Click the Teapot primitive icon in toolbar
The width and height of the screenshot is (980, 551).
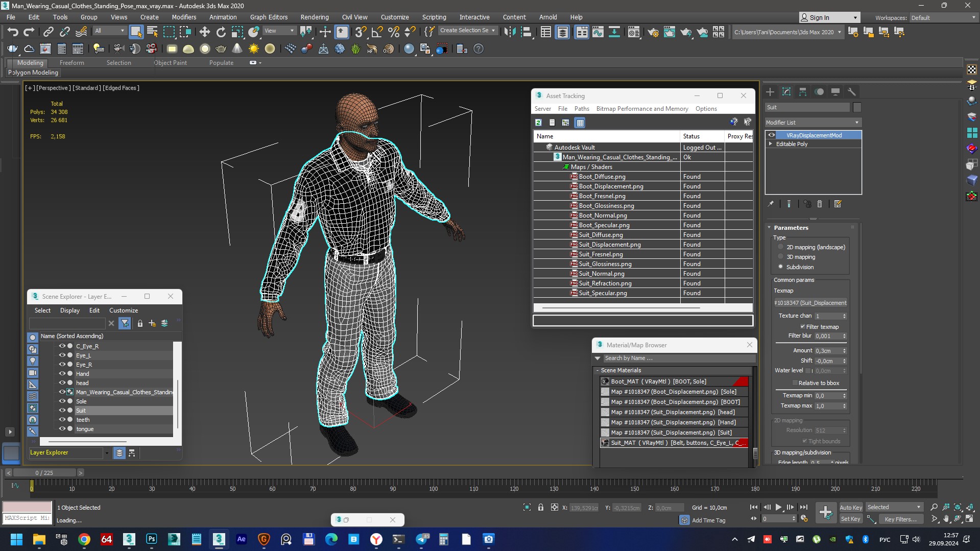point(221,49)
